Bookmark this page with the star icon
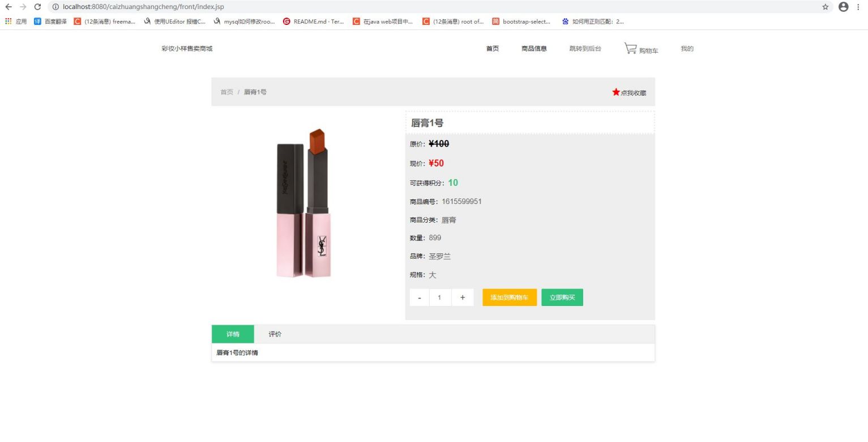This screenshot has height=442, width=868. click(x=826, y=7)
